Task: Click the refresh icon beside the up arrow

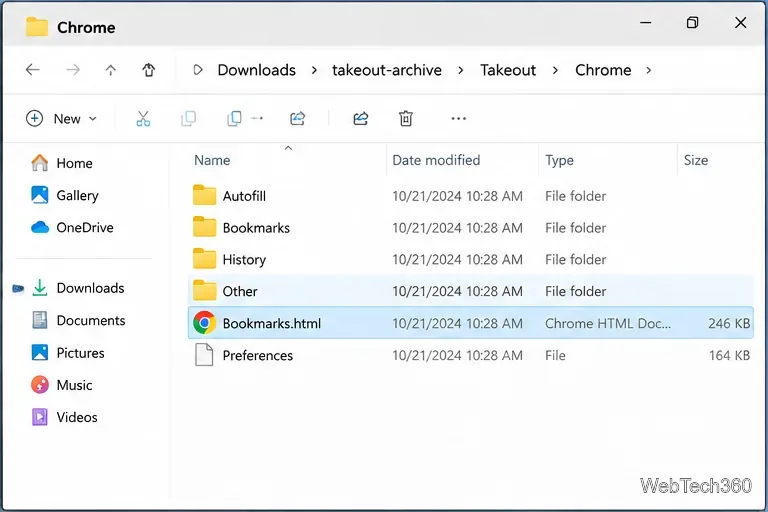Action: pyautogui.click(x=149, y=70)
